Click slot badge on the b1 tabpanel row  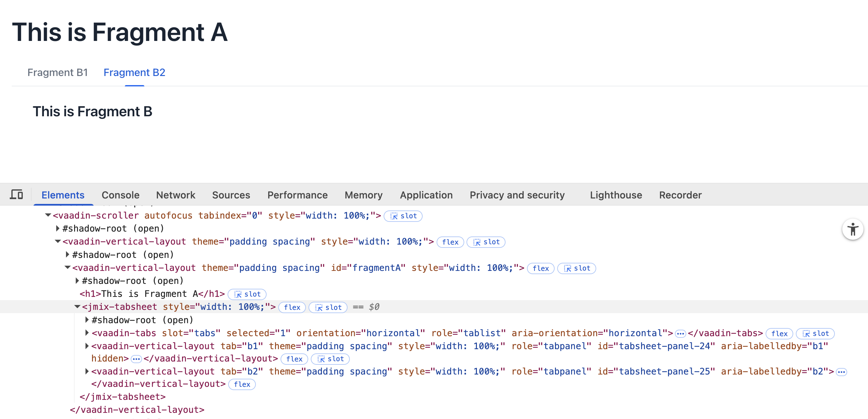click(x=330, y=359)
